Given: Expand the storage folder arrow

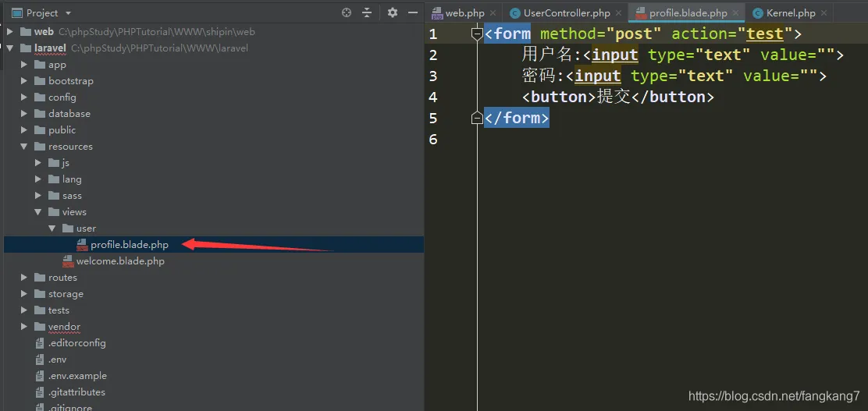Looking at the screenshot, I should click(23, 294).
